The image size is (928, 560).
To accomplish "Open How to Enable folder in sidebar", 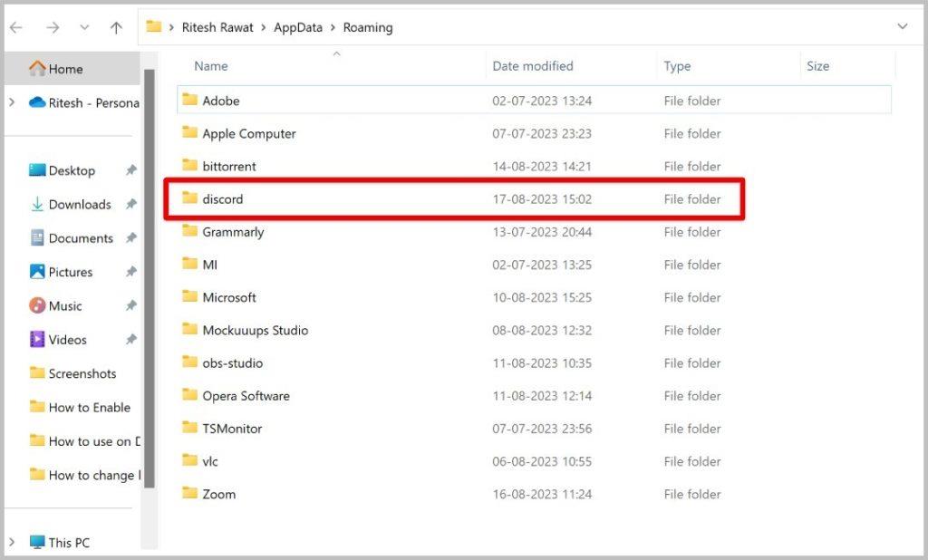I will 80,407.
